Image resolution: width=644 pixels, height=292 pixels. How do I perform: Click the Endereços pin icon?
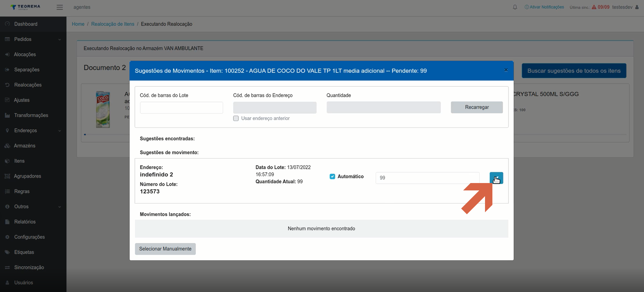7,130
